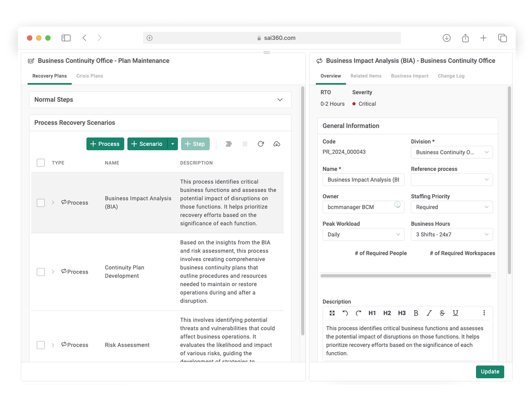Select the Overview tab

pyautogui.click(x=331, y=76)
